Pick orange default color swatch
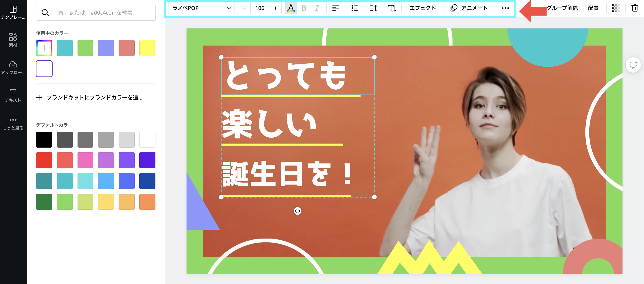644x284 pixels. [147, 202]
